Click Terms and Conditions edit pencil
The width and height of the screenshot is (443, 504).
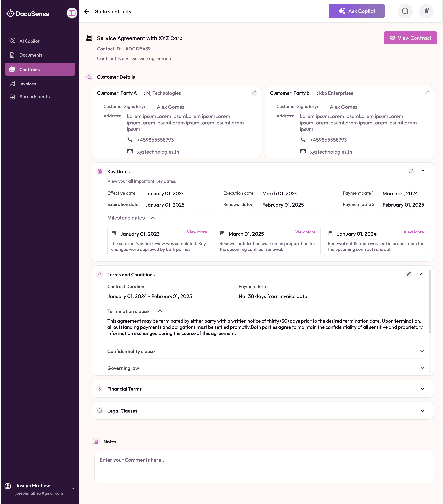coord(409,274)
